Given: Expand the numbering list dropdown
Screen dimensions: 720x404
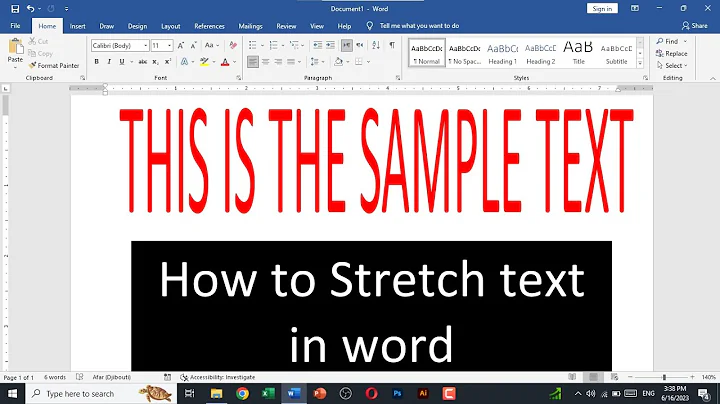Looking at the screenshot, I should coord(283,45).
